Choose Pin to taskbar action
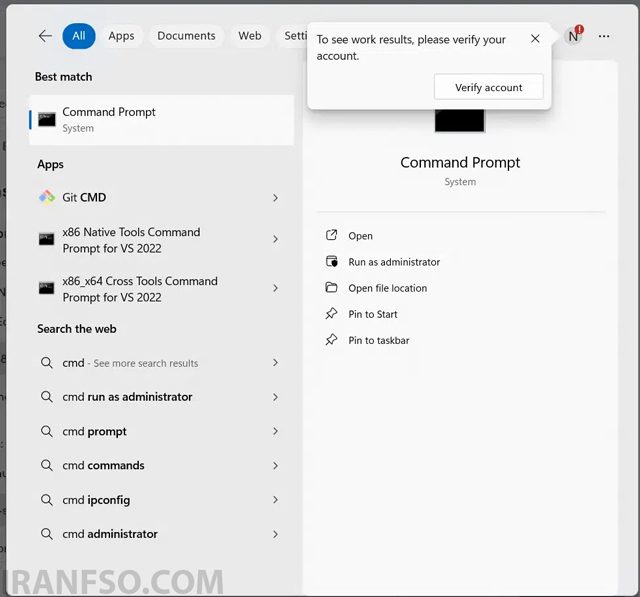The image size is (640, 597). tap(378, 340)
